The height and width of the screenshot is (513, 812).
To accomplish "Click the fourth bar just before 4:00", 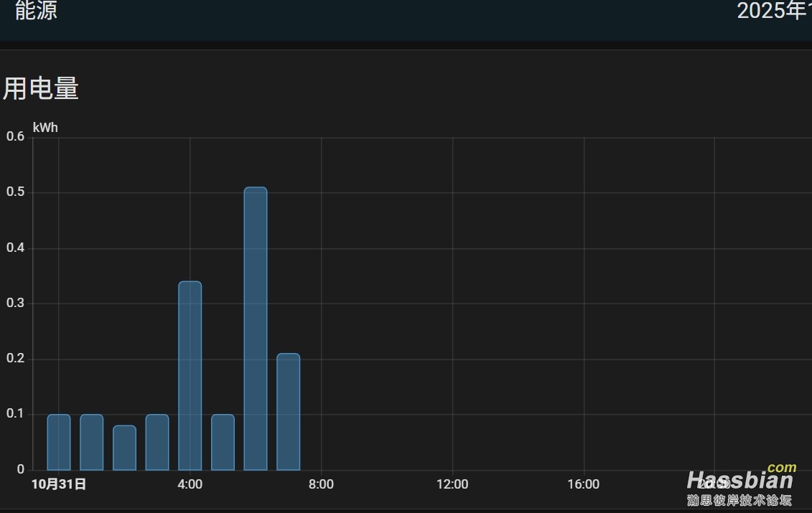I will pyautogui.click(x=157, y=442).
